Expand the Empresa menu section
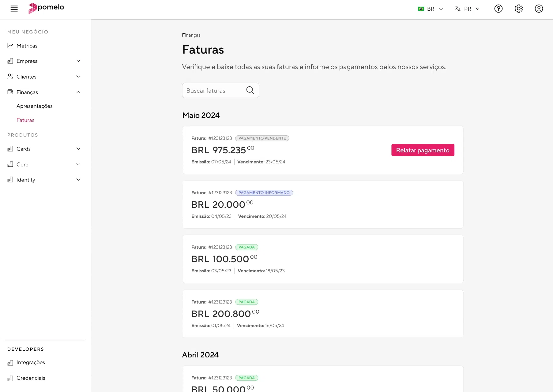Viewport: 553px width, 392px height. [x=78, y=61]
